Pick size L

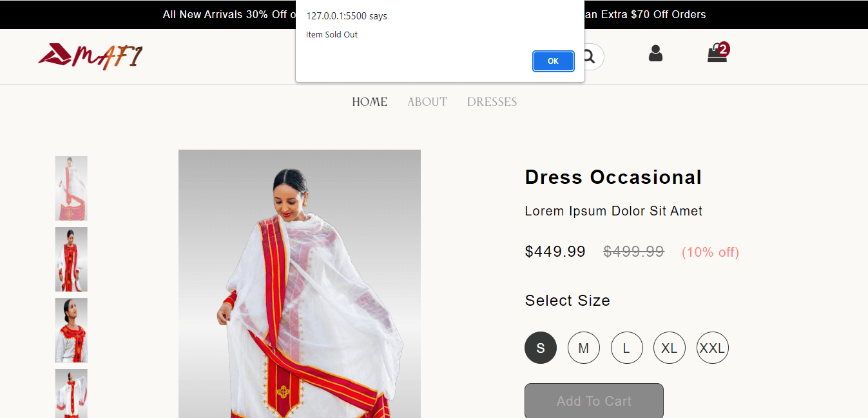[626, 348]
